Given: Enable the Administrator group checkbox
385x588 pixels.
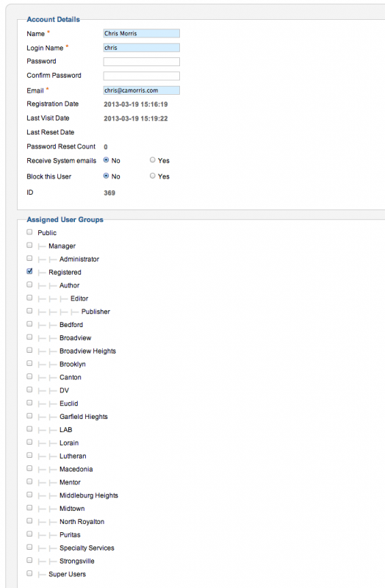Looking at the screenshot, I should (29, 259).
